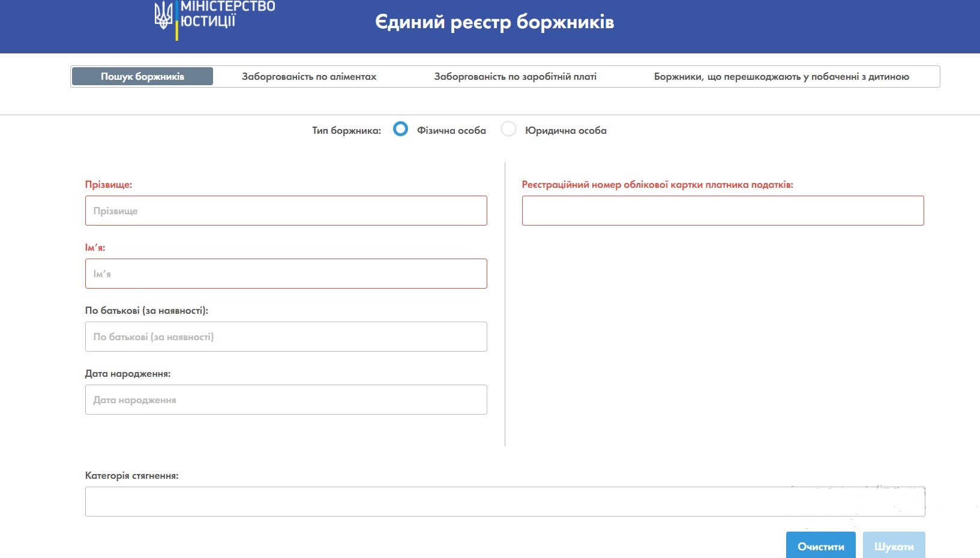Click the Єдиний реєстр боржників header title
The image size is (980, 558).
coord(495,22)
